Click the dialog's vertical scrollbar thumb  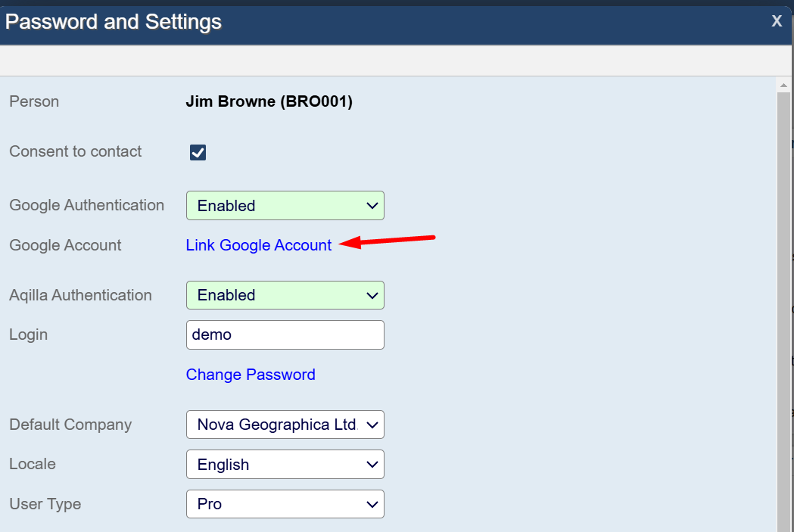click(783, 303)
